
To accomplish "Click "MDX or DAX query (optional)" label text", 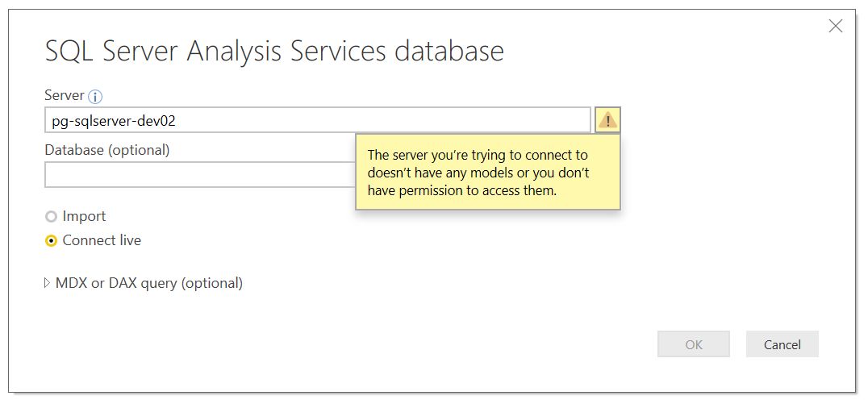I will [x=149, y=283].
